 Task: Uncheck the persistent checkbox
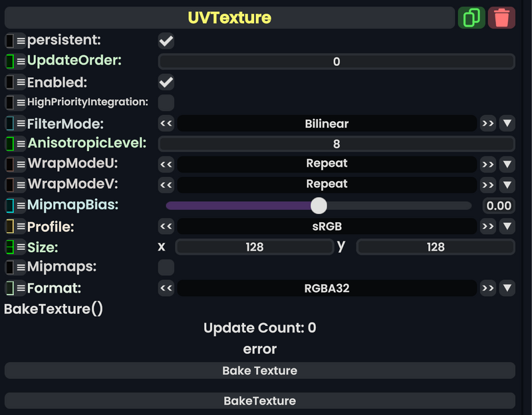coord(165,41)
